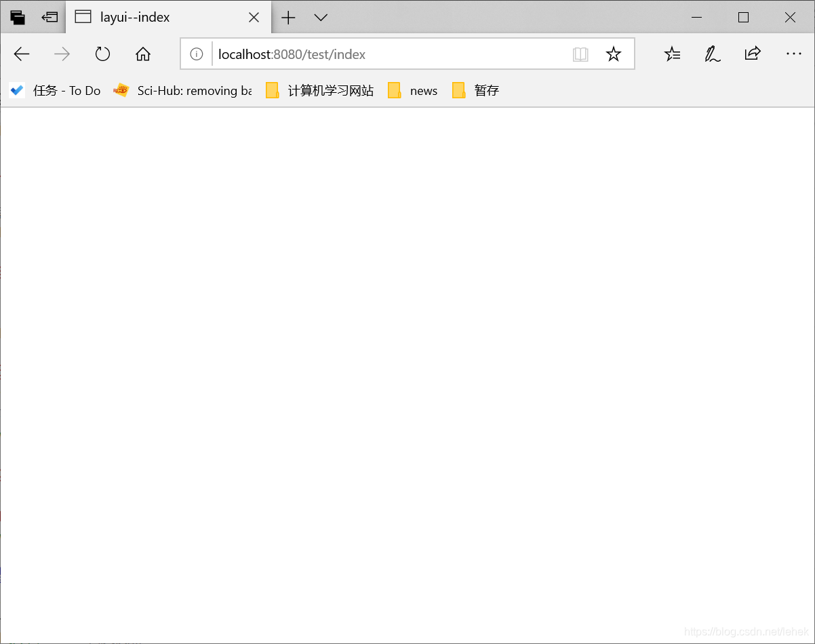Image resolution: width=815 pixels, height=644 pixels.
Task: Open the 计算机学习网站 favorites folder
Action: (319, 90)
